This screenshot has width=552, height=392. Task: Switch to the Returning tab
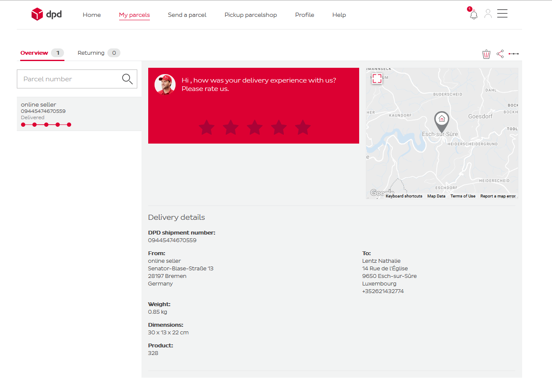99,53
